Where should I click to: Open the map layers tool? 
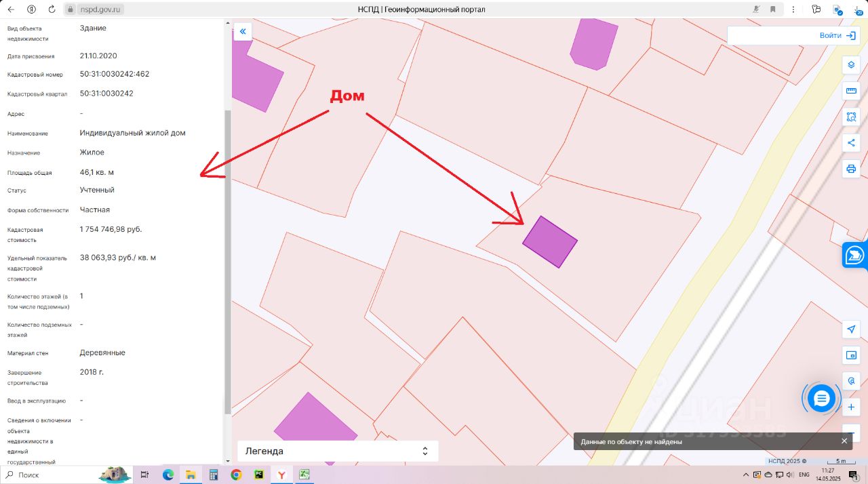pyautogui.click(x=851, y=65)
